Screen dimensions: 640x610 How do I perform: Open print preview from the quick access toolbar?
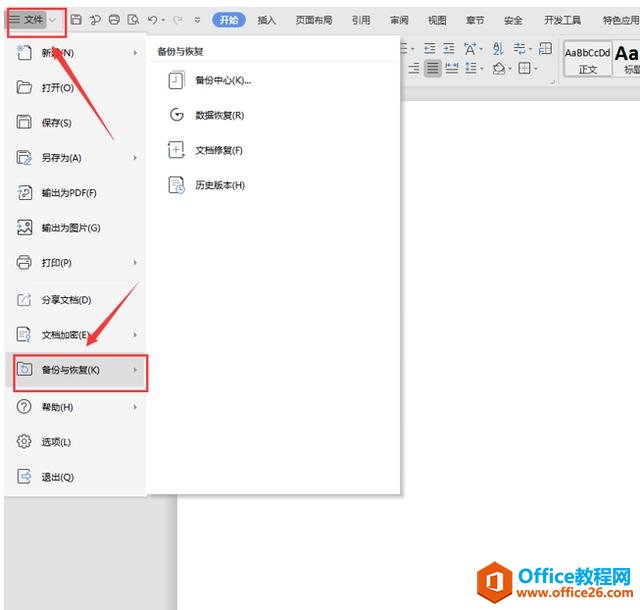click(x=133, y=20)
